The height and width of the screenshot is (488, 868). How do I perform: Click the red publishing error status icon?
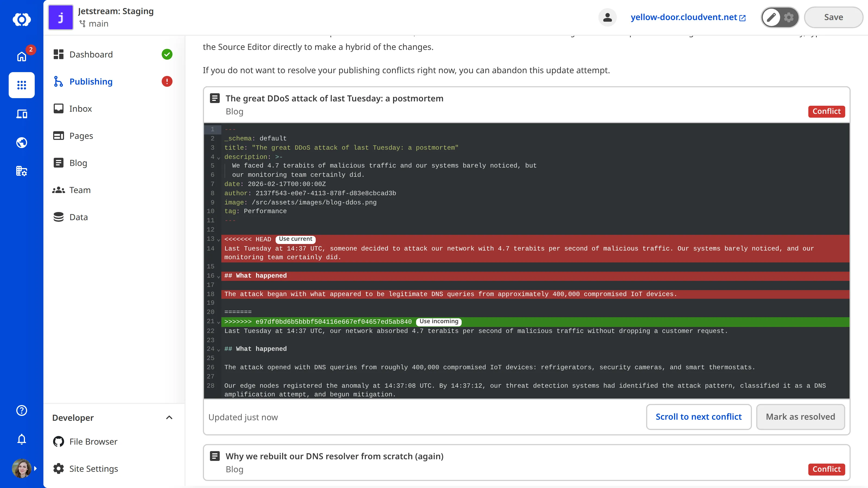pyautogui.click(x=167, y=82)
